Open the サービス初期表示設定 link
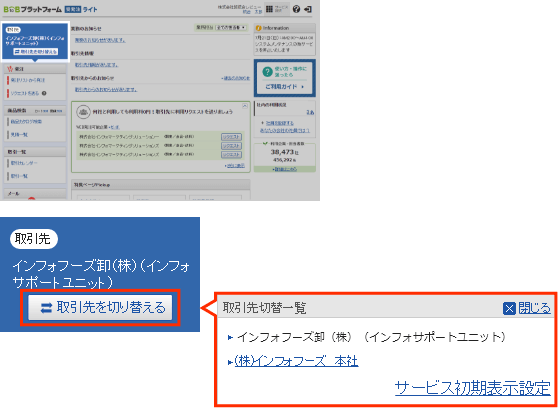558x408 pixels. 473,388
